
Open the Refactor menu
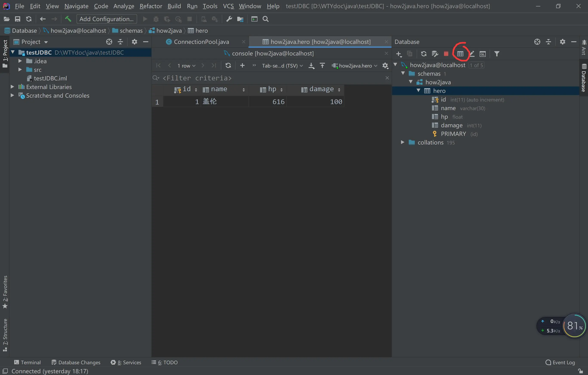(x=151, y=6)
